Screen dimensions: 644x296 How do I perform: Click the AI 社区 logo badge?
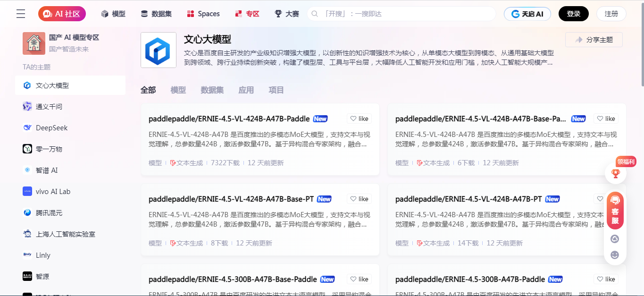click(62, 14)
